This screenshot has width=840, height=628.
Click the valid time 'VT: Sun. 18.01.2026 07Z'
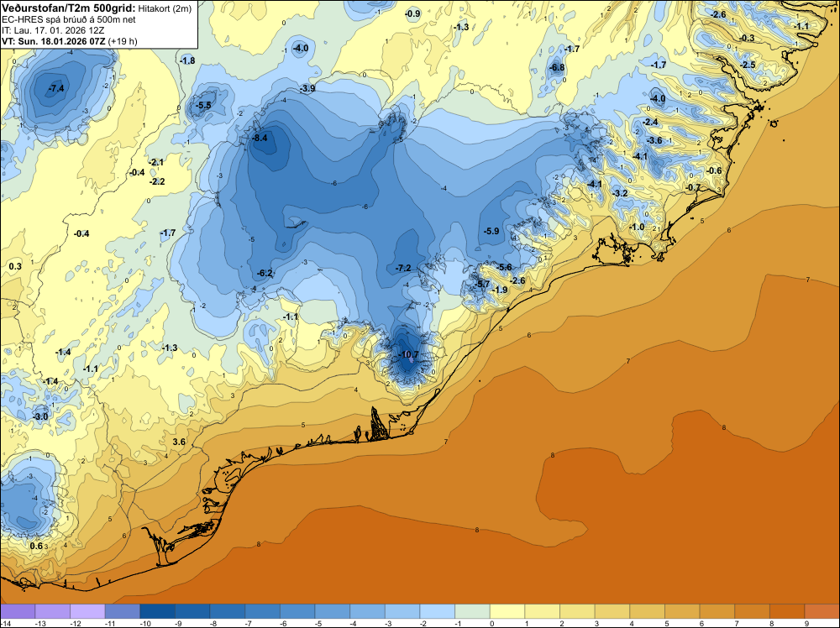coord(54,41)
